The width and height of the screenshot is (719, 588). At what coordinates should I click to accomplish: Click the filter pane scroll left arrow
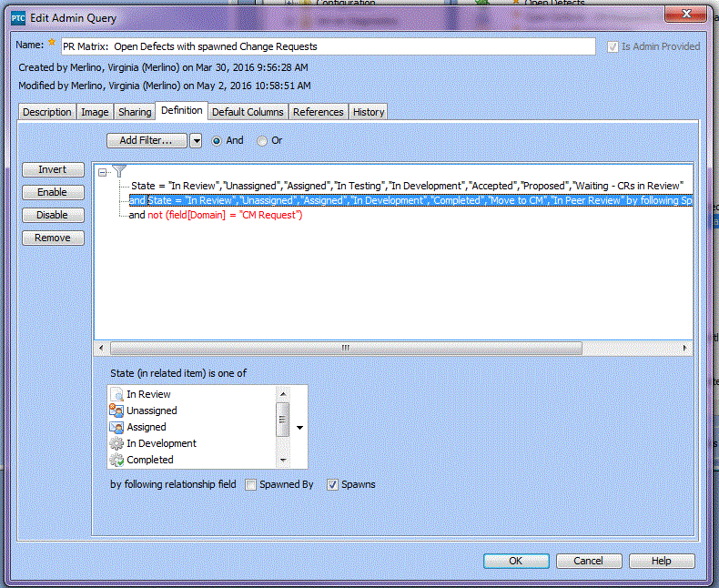click(101, 348)
